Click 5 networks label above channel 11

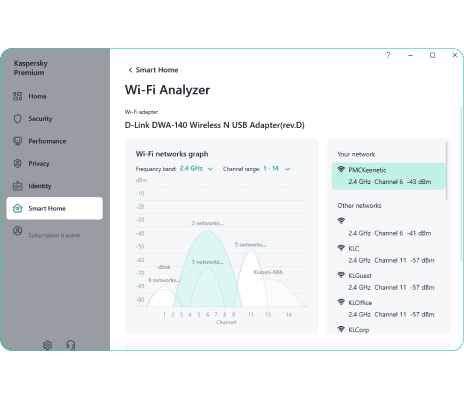(x=250, y=245)
